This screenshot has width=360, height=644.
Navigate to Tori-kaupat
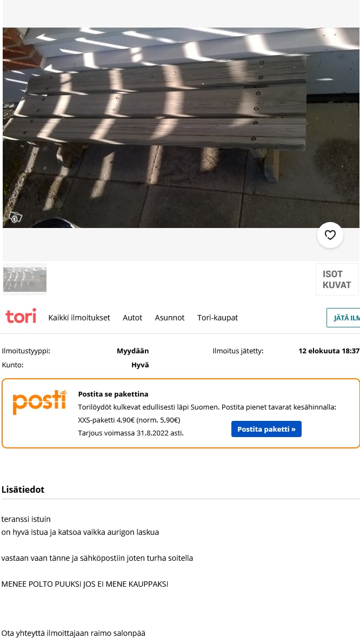tap(217, 318)
